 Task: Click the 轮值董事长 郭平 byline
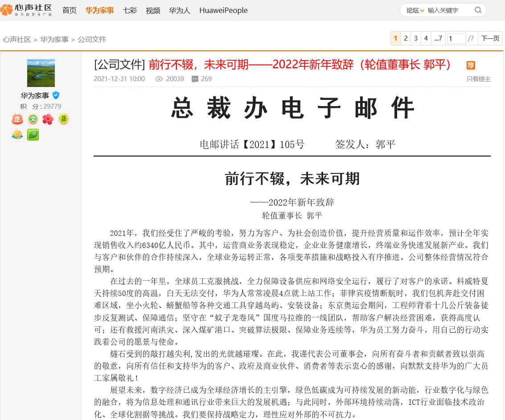(x=292, y=215)
